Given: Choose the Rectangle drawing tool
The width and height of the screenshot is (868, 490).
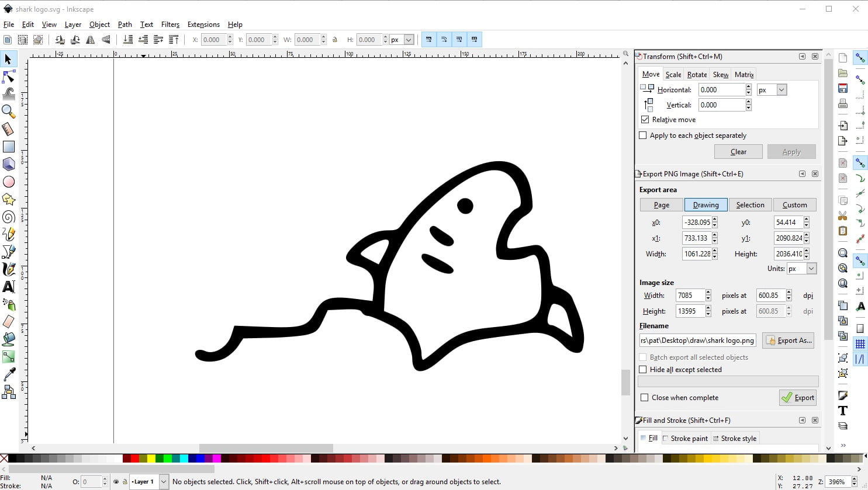Looking at the screenshot, I should [x=9, y=147].
